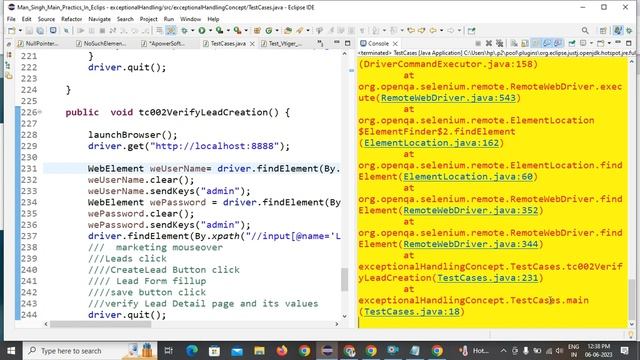This screenshot has width=640, height=360.
Task: Open the Source menu
Action: coord(46,19)
